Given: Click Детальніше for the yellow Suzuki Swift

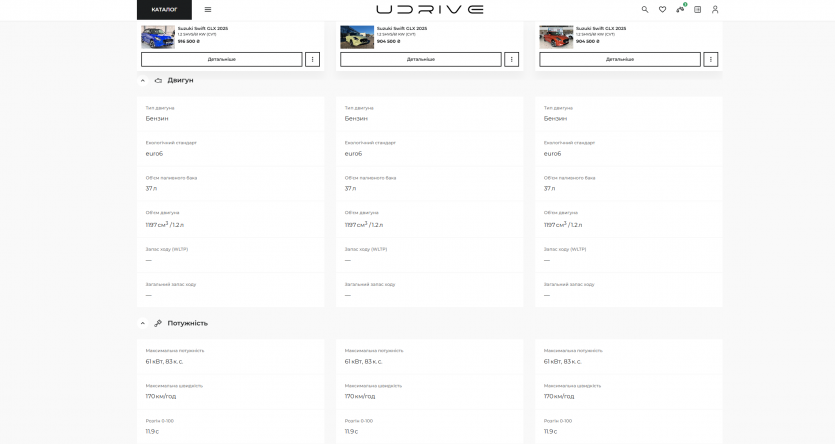Looking at the screenshot, I should (421, 59).
